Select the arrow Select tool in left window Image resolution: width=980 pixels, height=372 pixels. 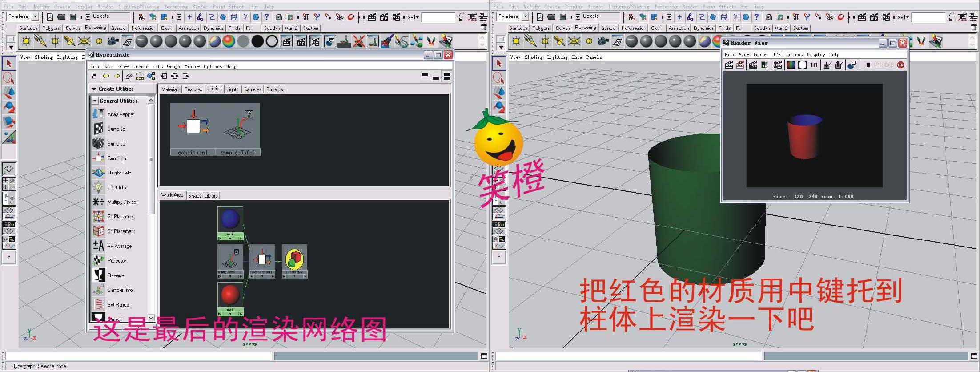click(x=9, y=63)
